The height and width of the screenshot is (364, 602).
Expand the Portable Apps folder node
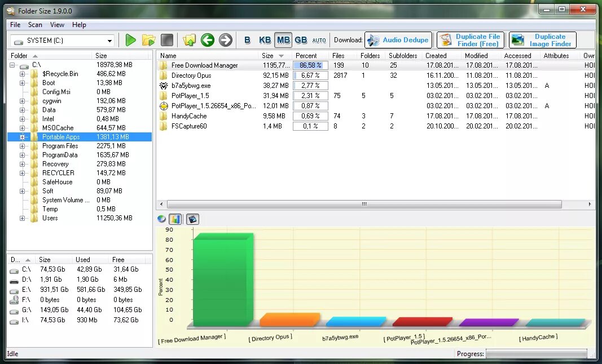coord(22,137)
